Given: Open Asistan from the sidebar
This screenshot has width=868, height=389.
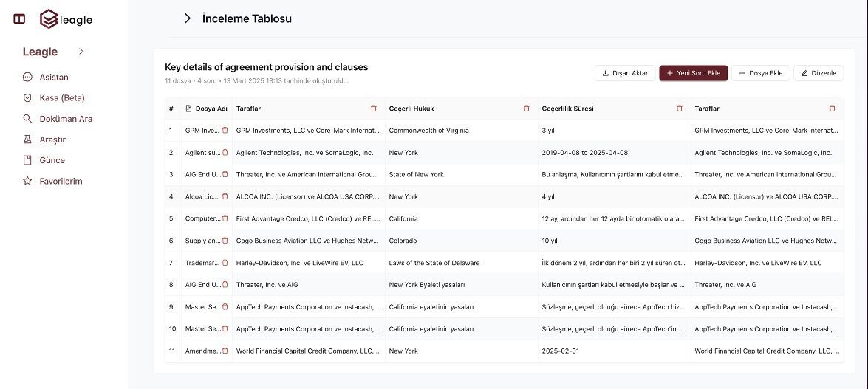Looking at the screenshot, I should (55, 77).
